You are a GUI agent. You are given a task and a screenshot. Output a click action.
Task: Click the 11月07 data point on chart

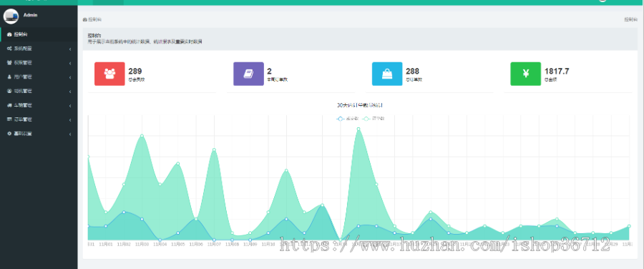pos(214,150)
